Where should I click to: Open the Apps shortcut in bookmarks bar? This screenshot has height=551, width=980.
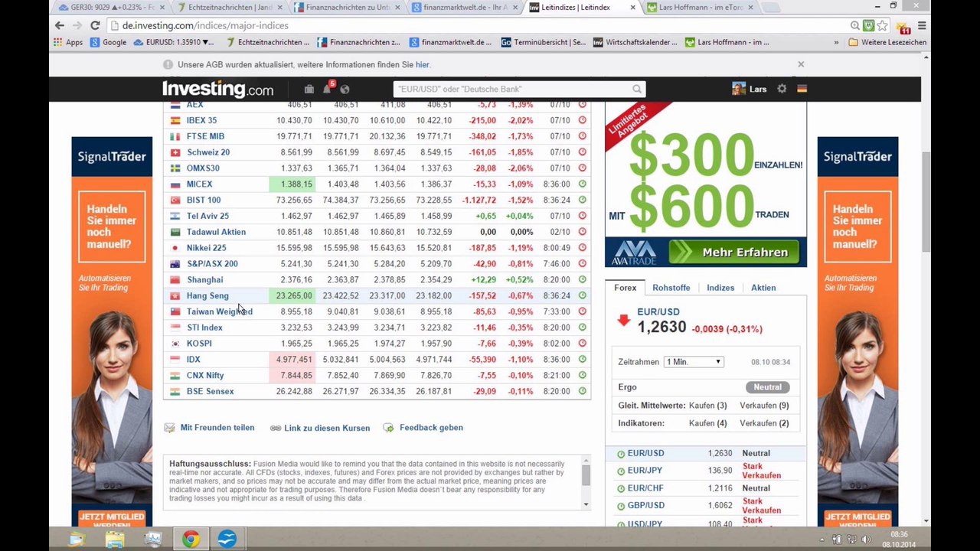[x=68, y=42]
